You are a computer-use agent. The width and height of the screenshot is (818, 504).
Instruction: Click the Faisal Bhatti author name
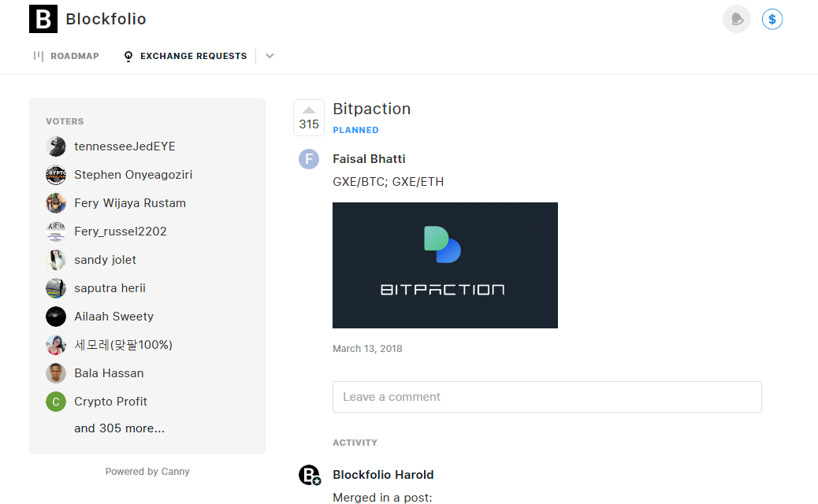click(x=370, y=159)
